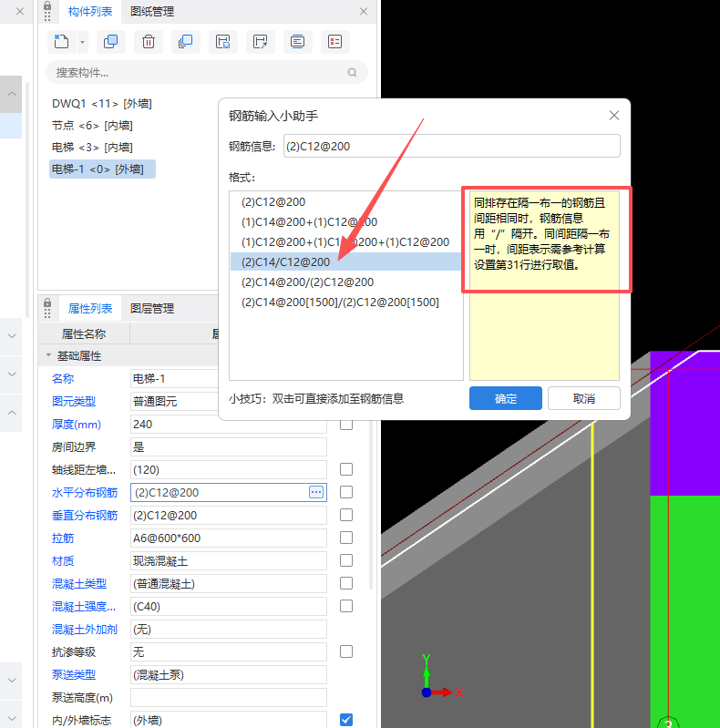Click the 属性名称 column header
Screen dimensions: 720x728
pyautogui.click(x=84, y=333)
